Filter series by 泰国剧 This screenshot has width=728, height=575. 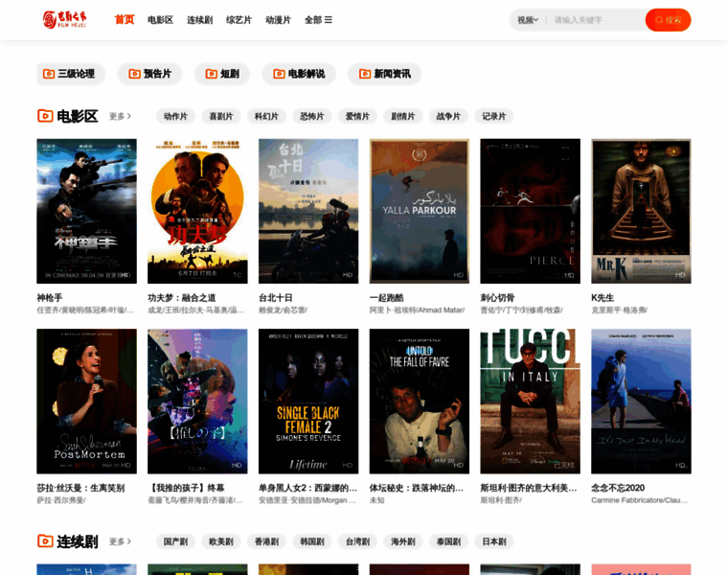[x=448, y=541]
